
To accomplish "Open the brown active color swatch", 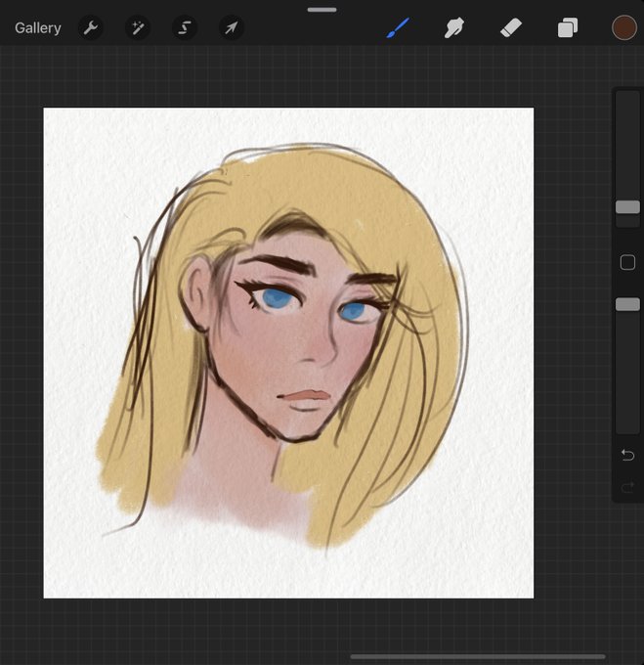I will click(624, 27).
